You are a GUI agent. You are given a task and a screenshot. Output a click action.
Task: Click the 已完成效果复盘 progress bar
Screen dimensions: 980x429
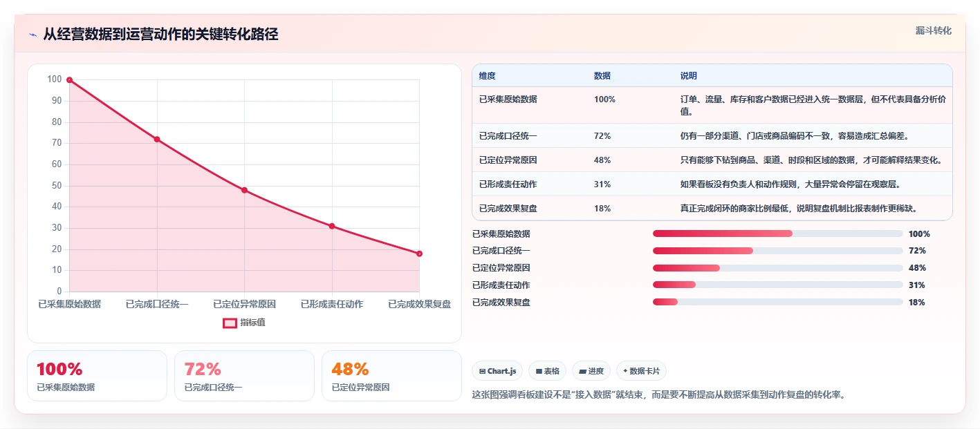click(x=778, y=302)
